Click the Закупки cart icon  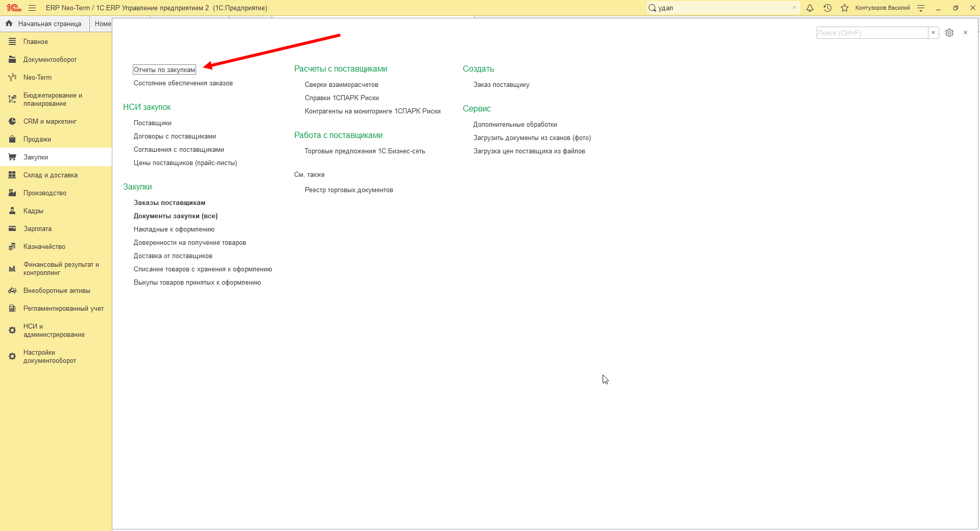12,157
